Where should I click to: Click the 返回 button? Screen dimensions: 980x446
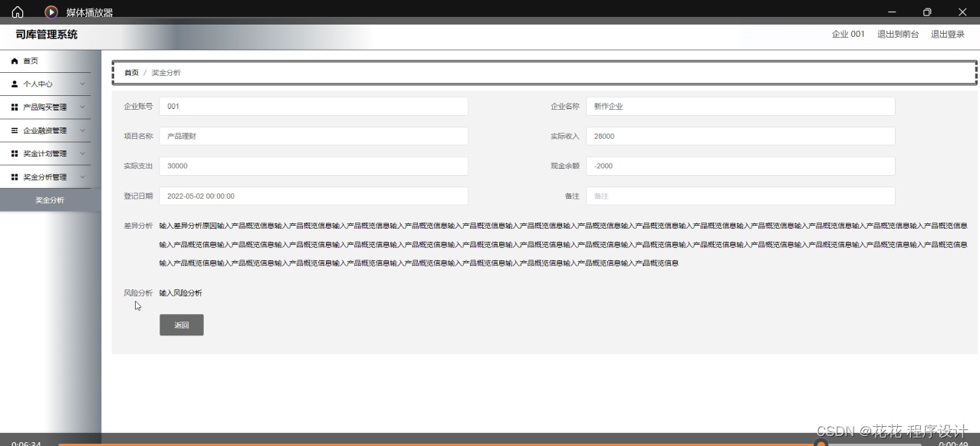coord(181,325)
